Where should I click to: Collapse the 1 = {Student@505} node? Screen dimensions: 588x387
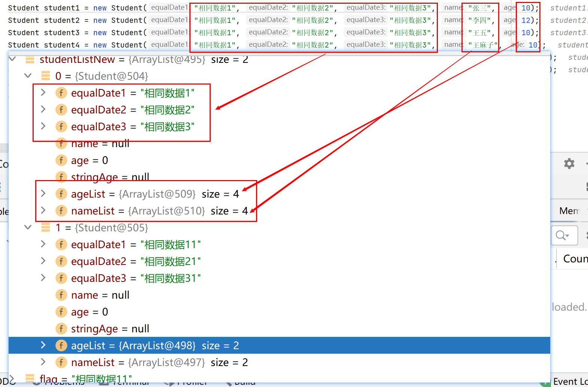tap(28, 228)
